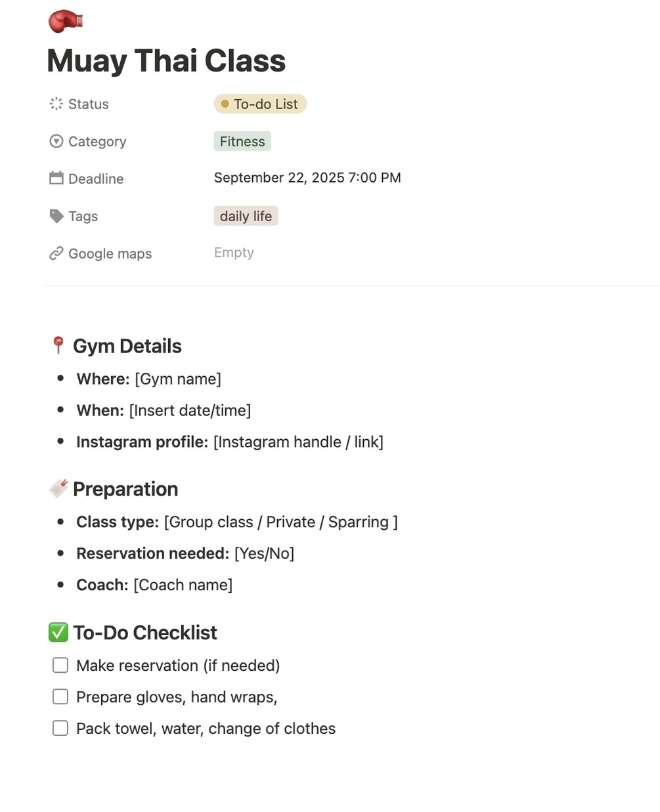The height and width of the screenshot is (812, 660).
Task: Click the Deadline calendar icon
Action: coord(56,178)
